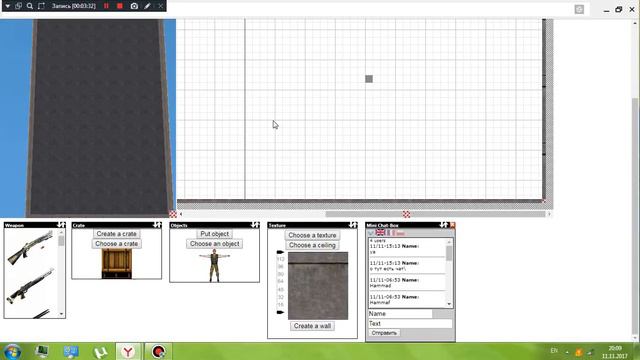Click the Choose a texture button
This screenshot has height=360, width=640.
pyautogui.click(x=312, y=235)
